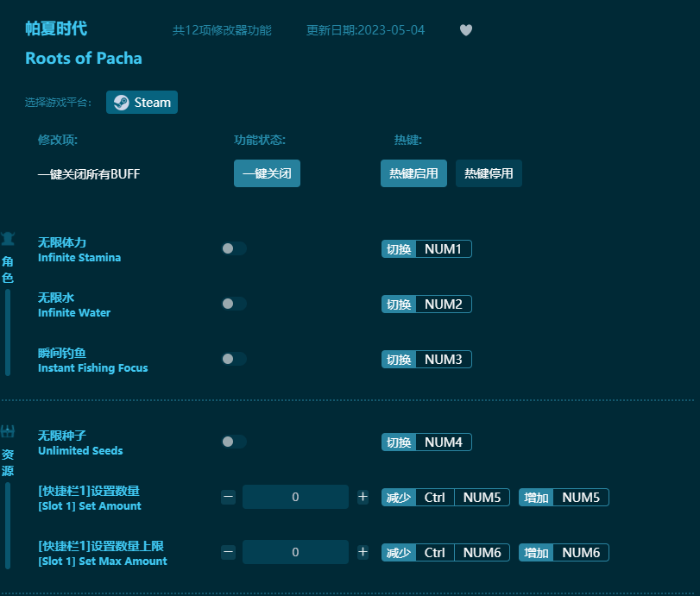Image resolution: width=700 pixels, height=596 pixels.
Task: Click the NUM3 hotkey for Instant Fishing
Action: [426, 359]
